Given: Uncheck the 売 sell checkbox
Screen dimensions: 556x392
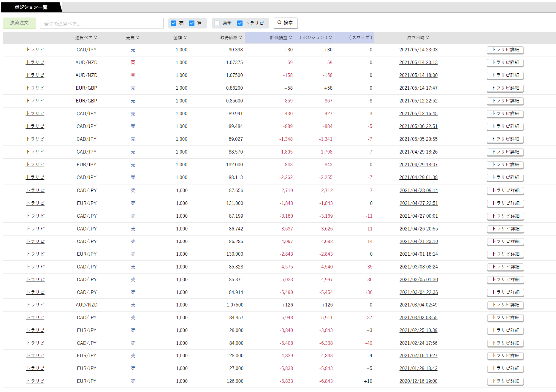Looking at the screenshot, I should click(174, 23).
